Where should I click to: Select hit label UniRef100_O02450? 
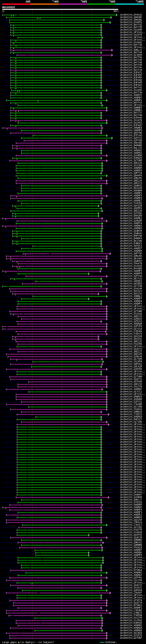click(131, 90)
